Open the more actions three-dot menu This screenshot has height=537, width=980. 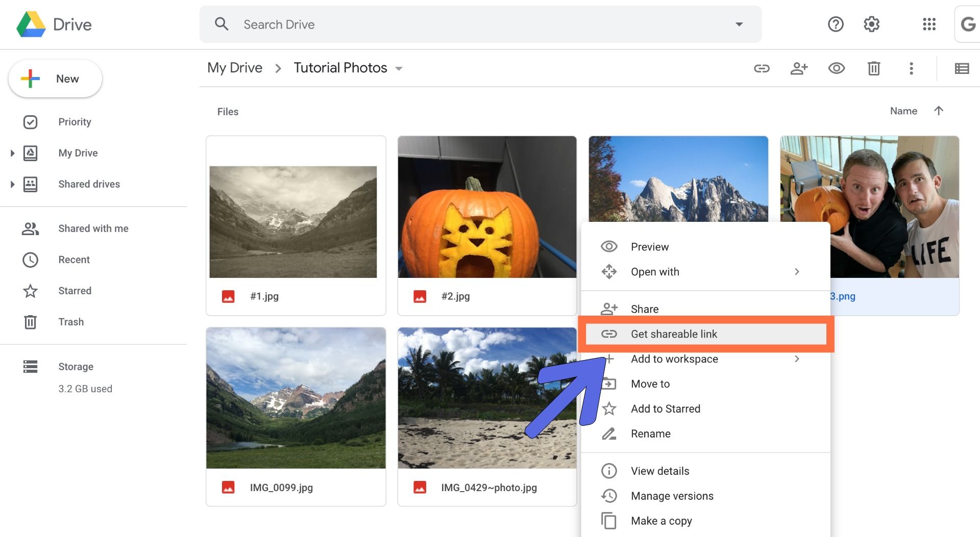[911, 68]
